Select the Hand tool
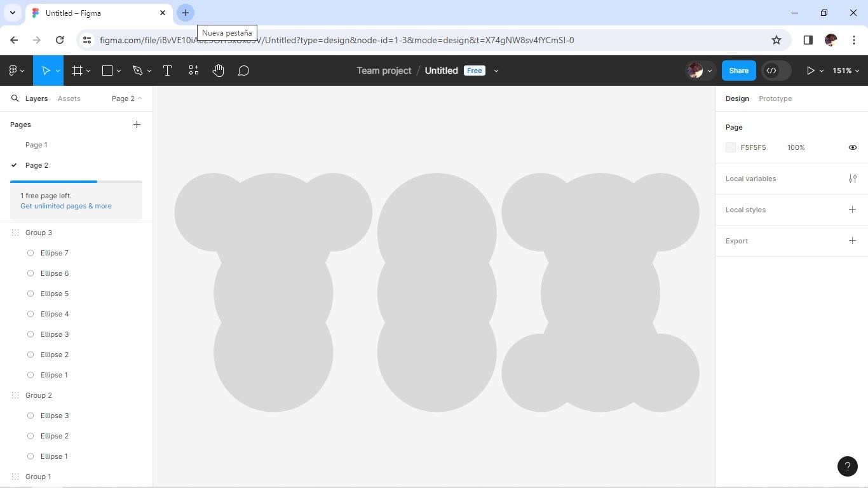Viewport: 868px width, 488px height. pyautogui.click(x=218, y=71)
